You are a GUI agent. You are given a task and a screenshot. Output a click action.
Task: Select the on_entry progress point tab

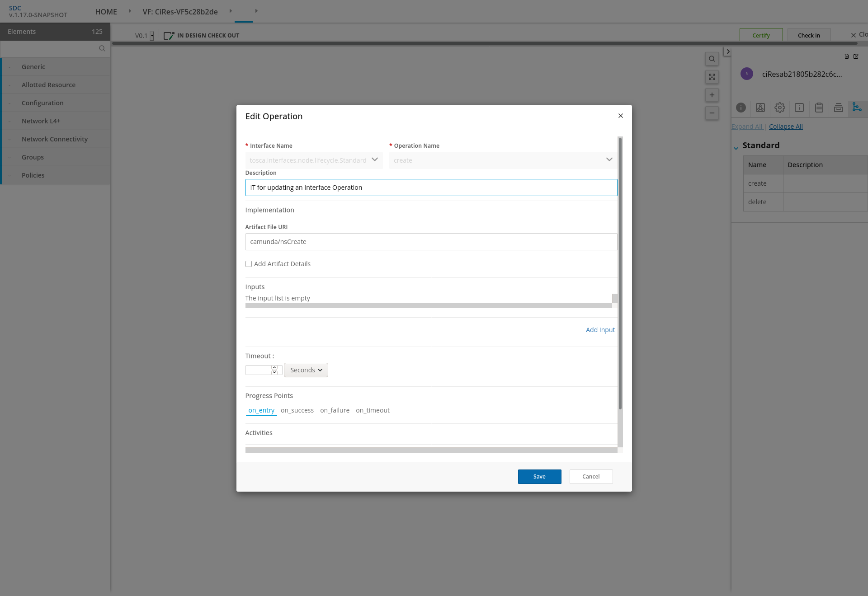(261, 410)
